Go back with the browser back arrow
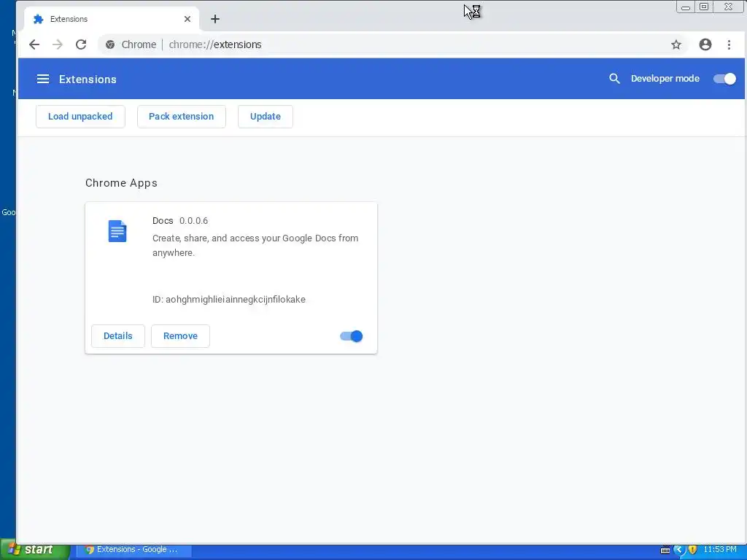Screen dimensions: 747x560 (x=34, y=44)
